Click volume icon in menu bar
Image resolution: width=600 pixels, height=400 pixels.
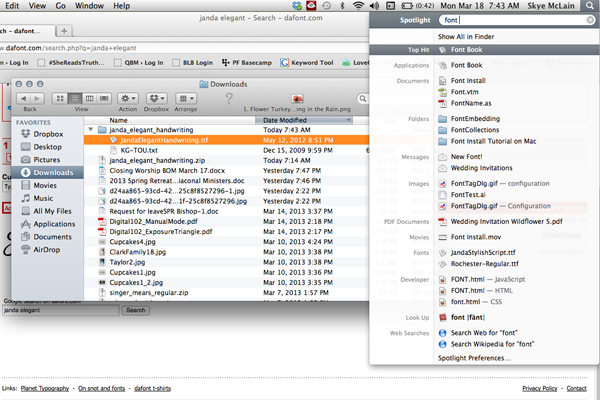(x=374, y=6)
